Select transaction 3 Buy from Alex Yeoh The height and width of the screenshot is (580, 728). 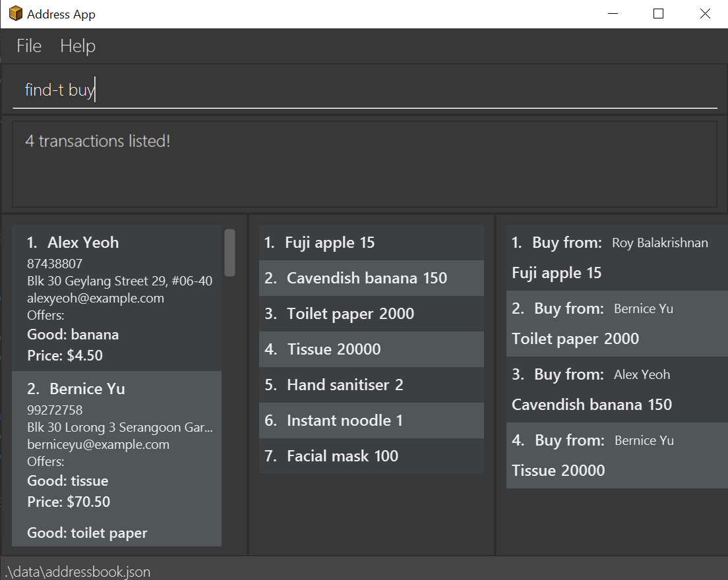617,390
